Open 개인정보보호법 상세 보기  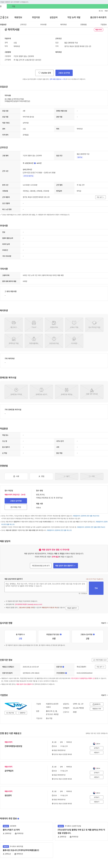point(41,566)
